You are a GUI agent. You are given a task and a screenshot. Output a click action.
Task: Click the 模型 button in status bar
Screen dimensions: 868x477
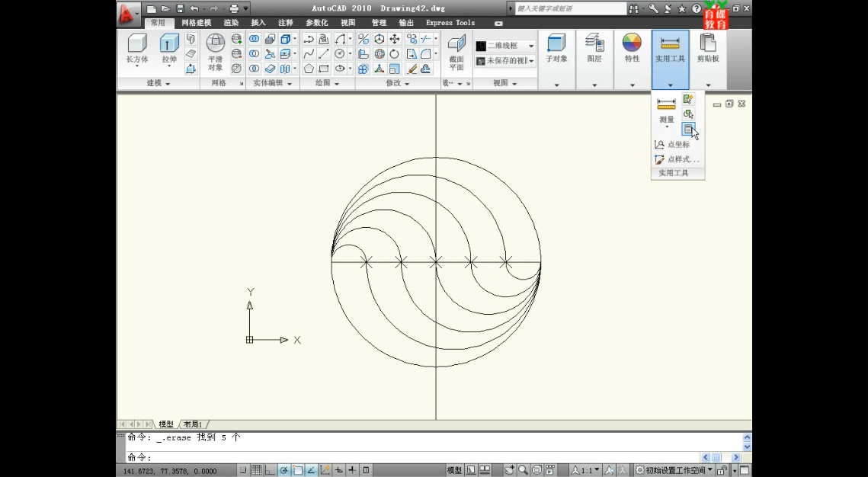point(454,470)
